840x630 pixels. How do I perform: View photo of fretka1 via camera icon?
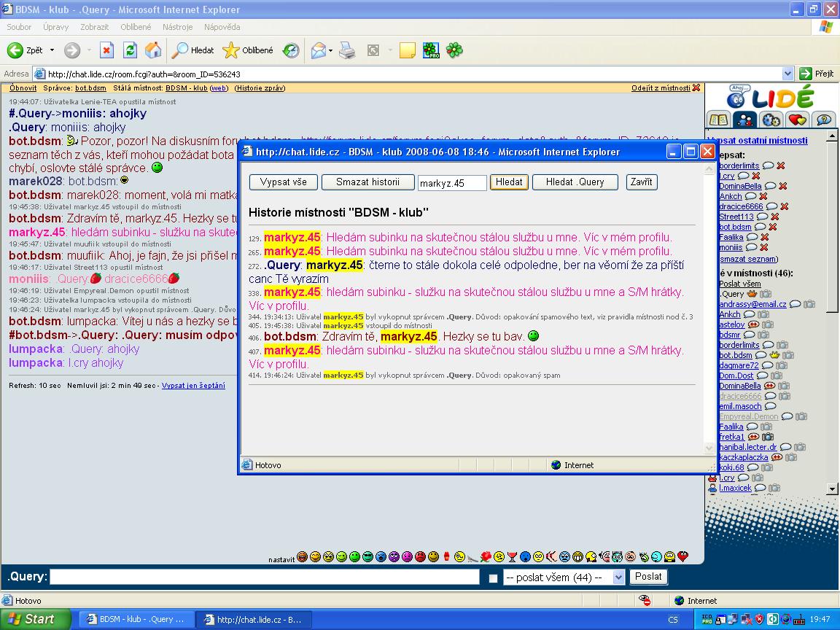click(x=768, y=437)
